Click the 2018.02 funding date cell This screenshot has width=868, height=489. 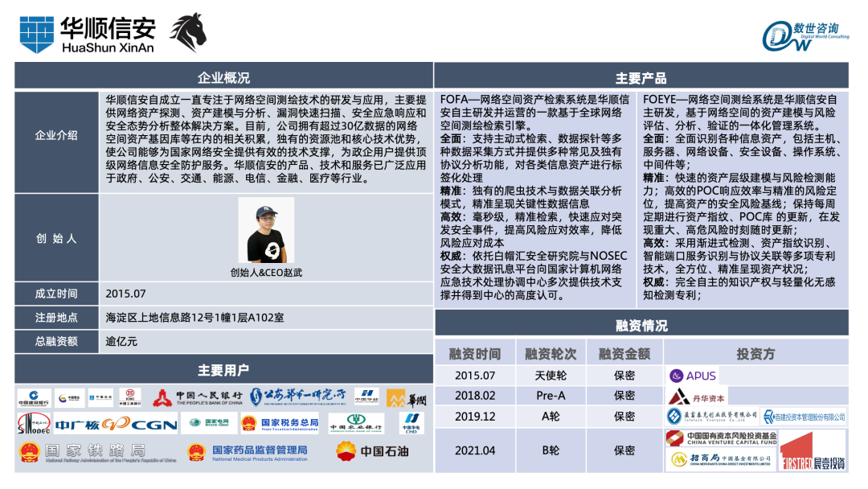click(x=475, y=396)
